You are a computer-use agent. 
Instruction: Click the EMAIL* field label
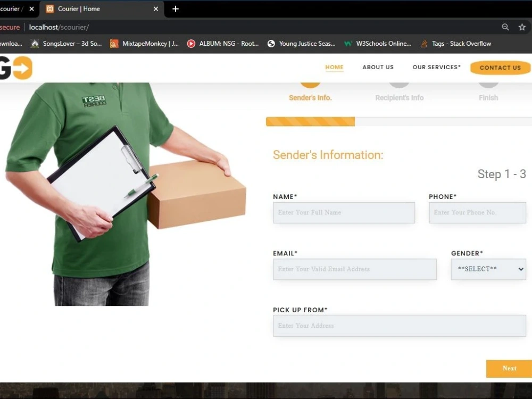285,253
